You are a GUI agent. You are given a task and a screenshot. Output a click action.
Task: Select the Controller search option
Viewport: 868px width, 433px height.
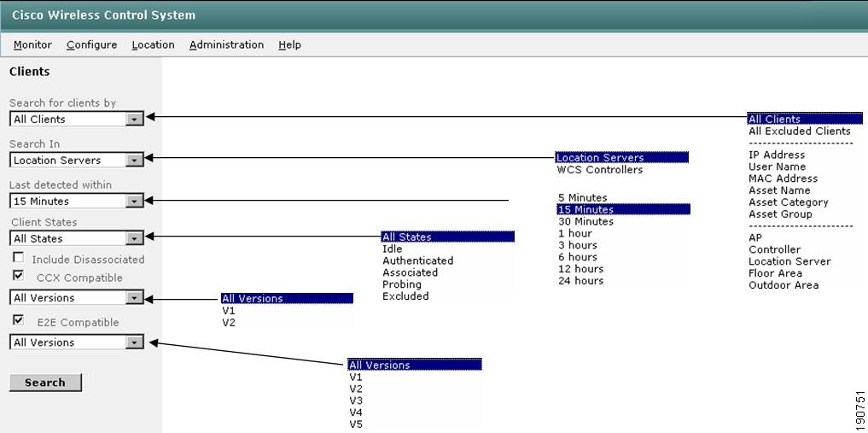[774, 249]
